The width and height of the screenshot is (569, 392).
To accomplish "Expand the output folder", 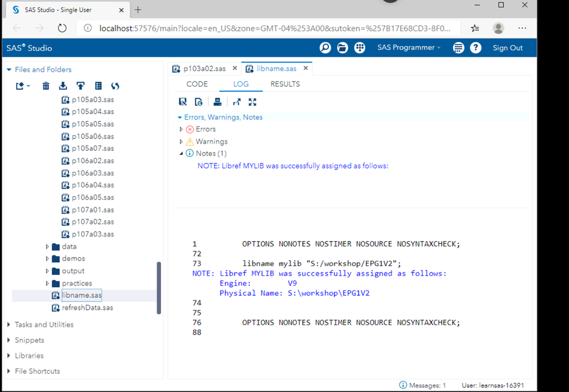I will pyautogui.click(x=47, y=271).
